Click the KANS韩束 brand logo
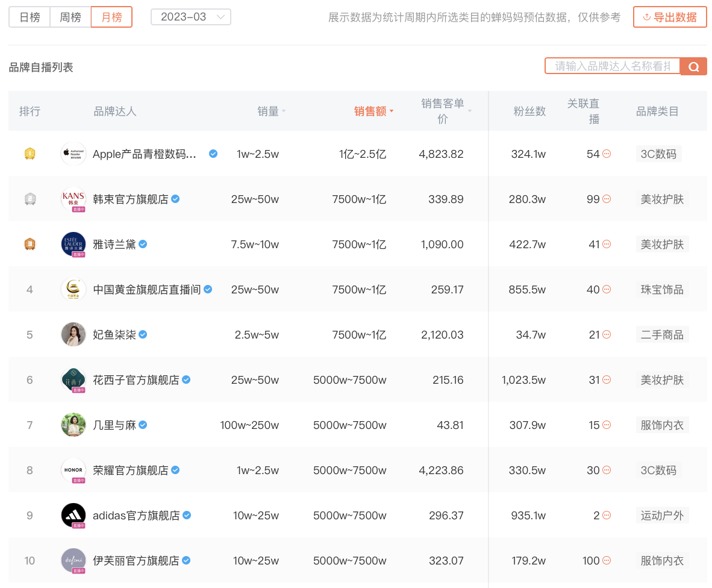The width and height of the screenshot is (712, 588). point(73,199)
